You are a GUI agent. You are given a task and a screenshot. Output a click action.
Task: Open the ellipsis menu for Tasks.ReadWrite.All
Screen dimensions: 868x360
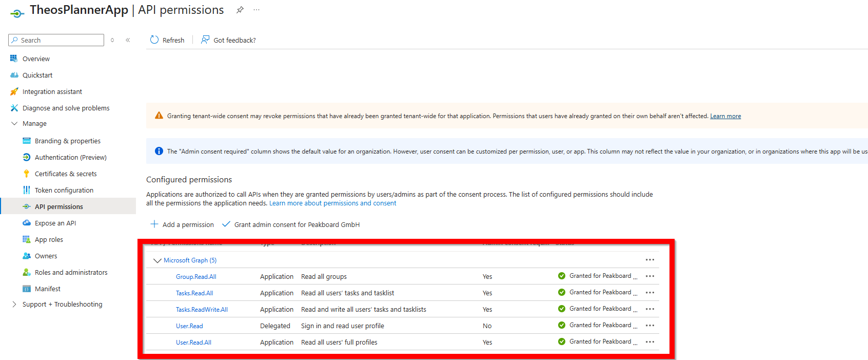point(650,309)
